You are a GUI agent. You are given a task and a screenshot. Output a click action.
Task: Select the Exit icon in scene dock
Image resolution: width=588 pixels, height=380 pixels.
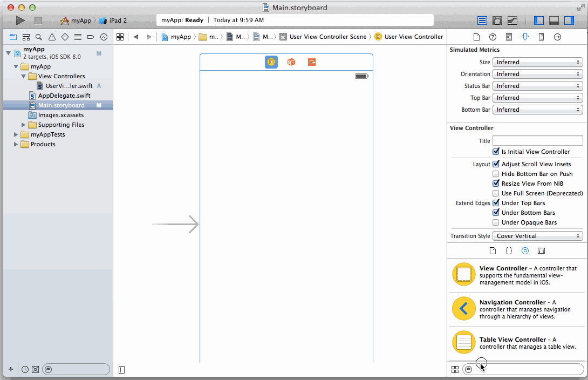point(312,62)
